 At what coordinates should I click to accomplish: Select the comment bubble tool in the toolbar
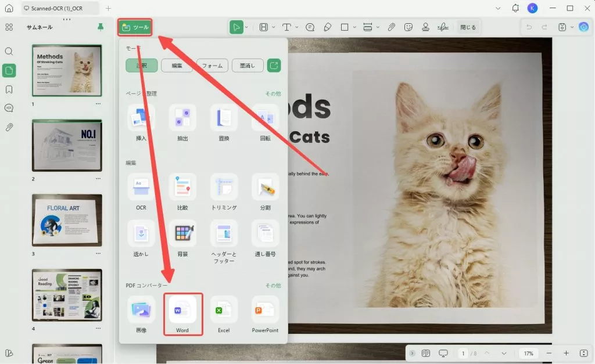click(310, 27)
